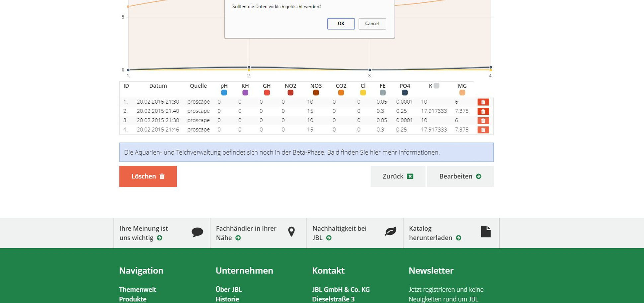Delete row 1 with its trash icon
Viewport: 644px width, 303px height.
(x=483, y=102)
